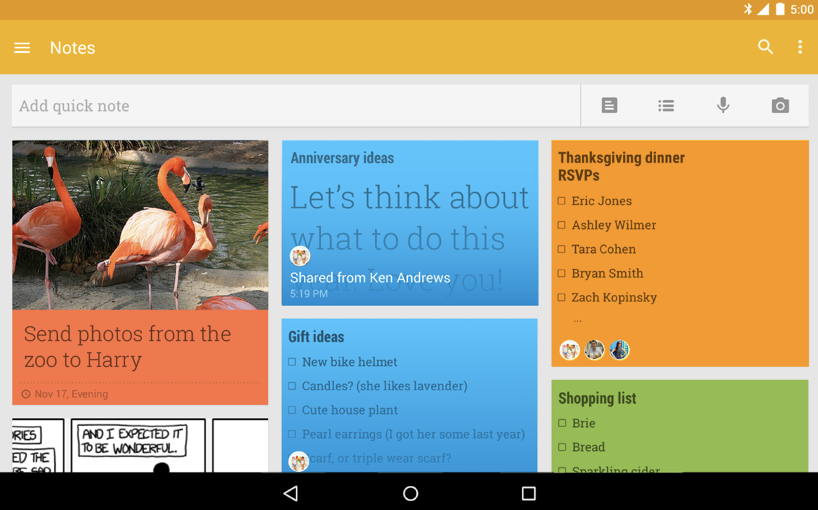Open the flamingo photo note
The width and height of the screenshot is (818, 510).
[x=140, y=225]
